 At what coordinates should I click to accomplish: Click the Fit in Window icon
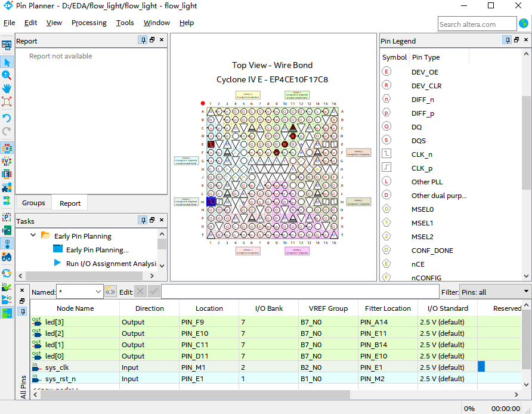[x=7, y=101]
